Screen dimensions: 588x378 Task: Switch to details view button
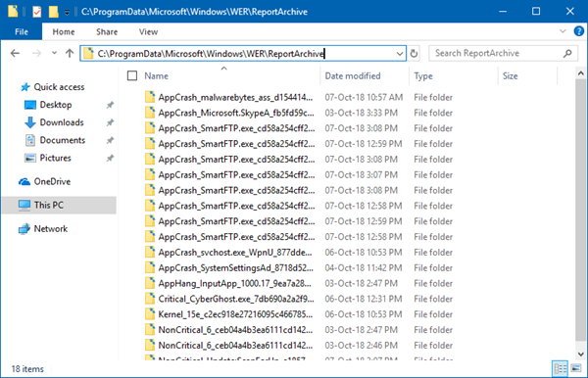(x=561, y=368)
